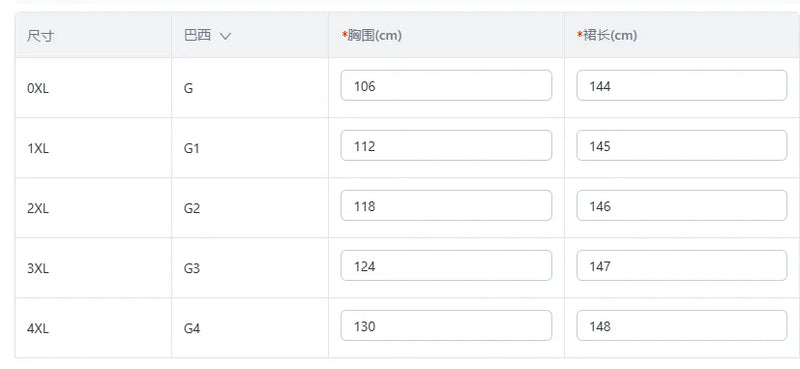Viewport: 800px width, 369px height.
Task: Select the 4XL skirt length field showing 148
Action: [682, 326]
